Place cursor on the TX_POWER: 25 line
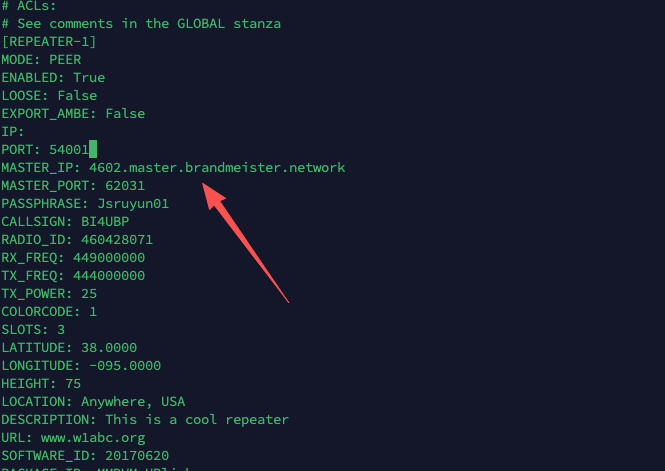This screenshot has width=665, height=471. pos(49,293)
